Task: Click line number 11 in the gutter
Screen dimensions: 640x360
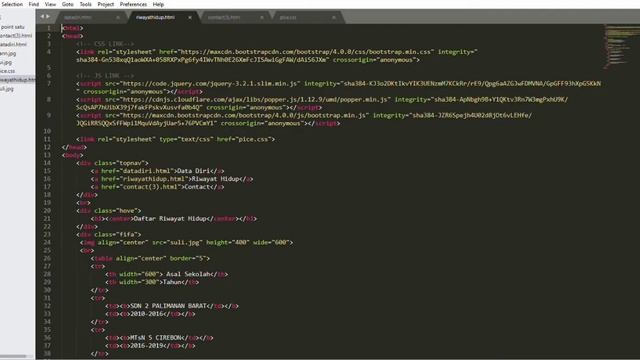Action: 47,139
